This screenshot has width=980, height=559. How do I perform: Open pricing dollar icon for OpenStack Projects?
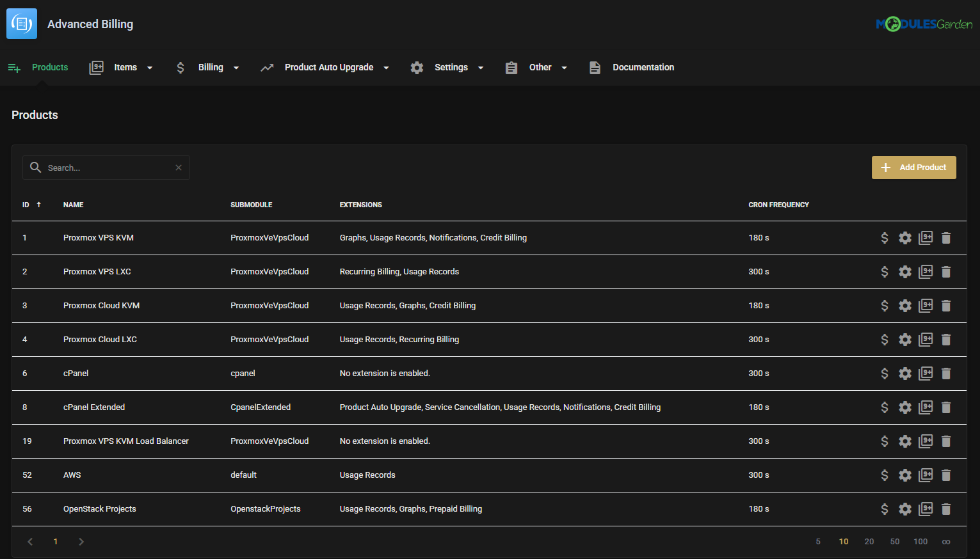point(885,509)
